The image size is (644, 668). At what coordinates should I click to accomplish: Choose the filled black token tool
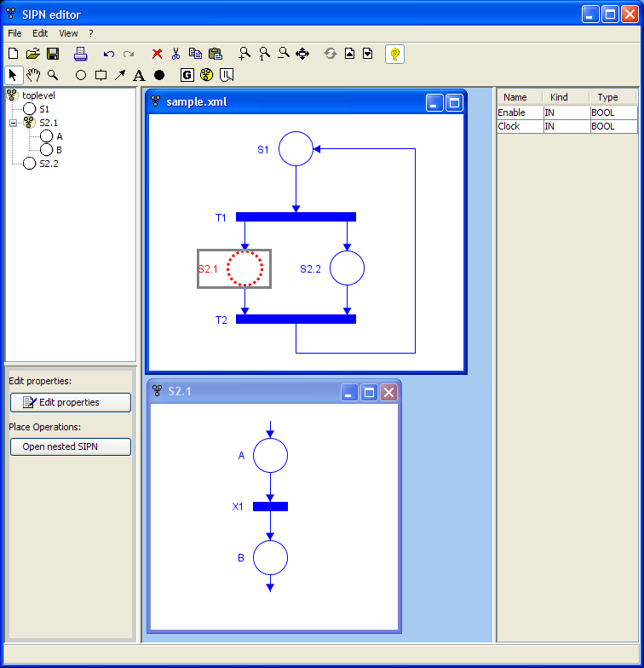click(x=159, y=75)
